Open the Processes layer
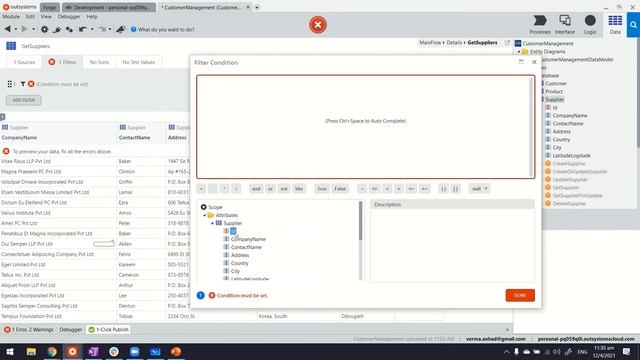 [x=540, y=24]
